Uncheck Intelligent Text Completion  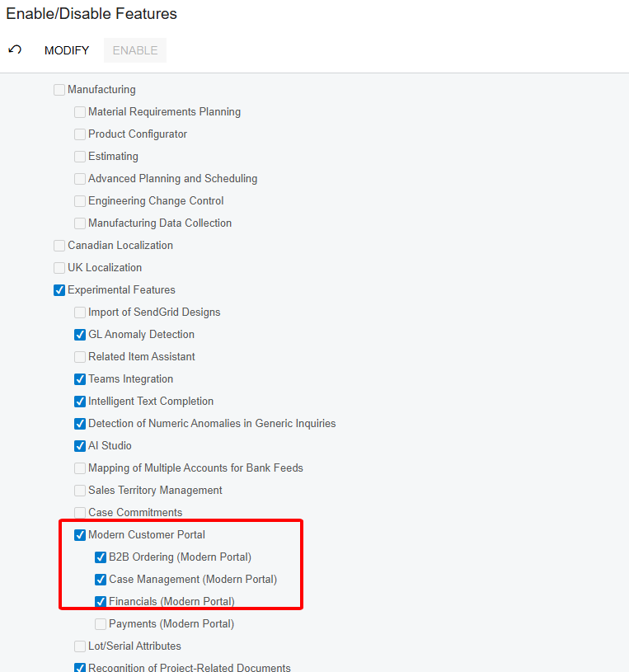pyautogui.click(x=79, y=401)
